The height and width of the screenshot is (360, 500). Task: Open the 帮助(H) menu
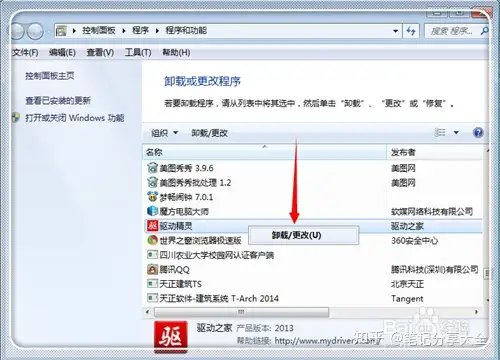(x=176, y=52)
